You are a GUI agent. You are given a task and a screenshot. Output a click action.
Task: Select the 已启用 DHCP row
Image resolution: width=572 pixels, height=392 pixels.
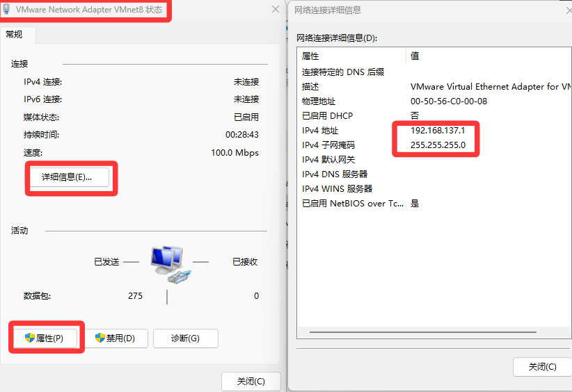(434, 116)
